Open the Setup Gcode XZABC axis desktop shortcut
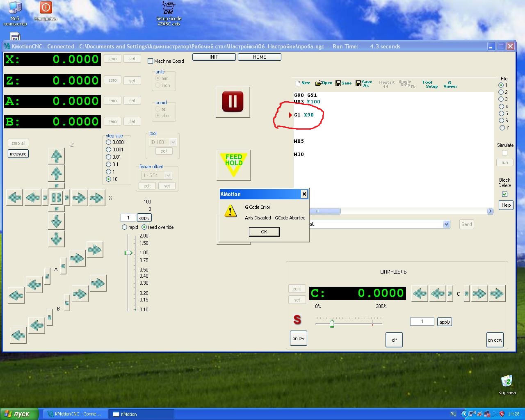 (169, 14)
